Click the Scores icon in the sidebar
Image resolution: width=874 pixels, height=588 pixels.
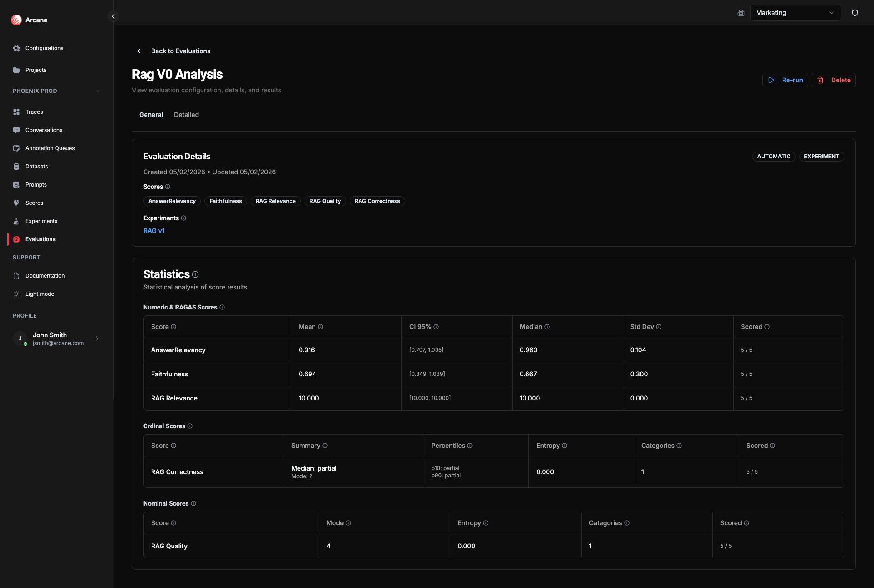[16, 203]
